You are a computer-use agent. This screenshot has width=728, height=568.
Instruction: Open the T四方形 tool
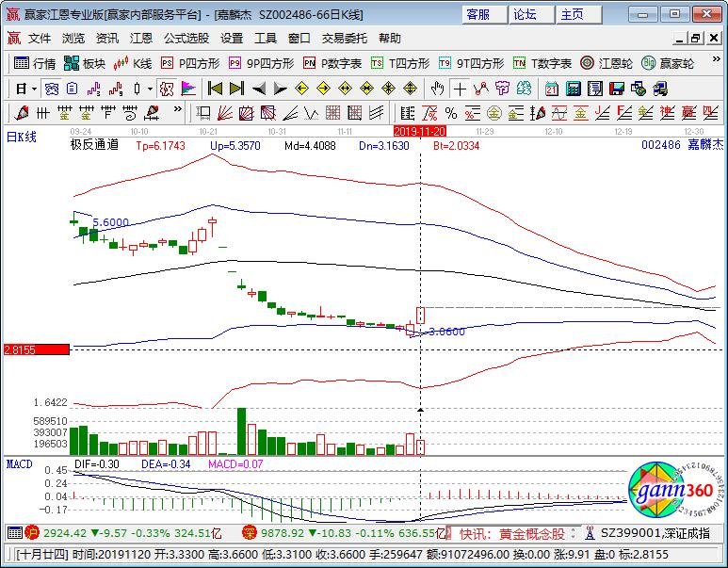click(400, 63)
